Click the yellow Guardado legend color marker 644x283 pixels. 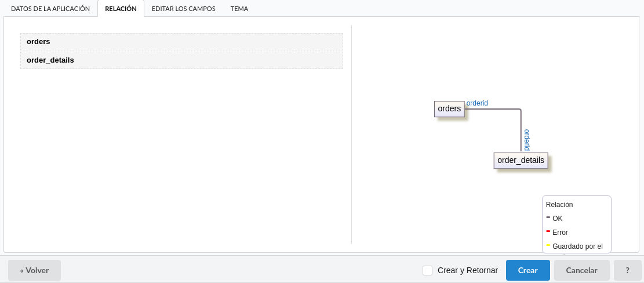coord(548,245)
